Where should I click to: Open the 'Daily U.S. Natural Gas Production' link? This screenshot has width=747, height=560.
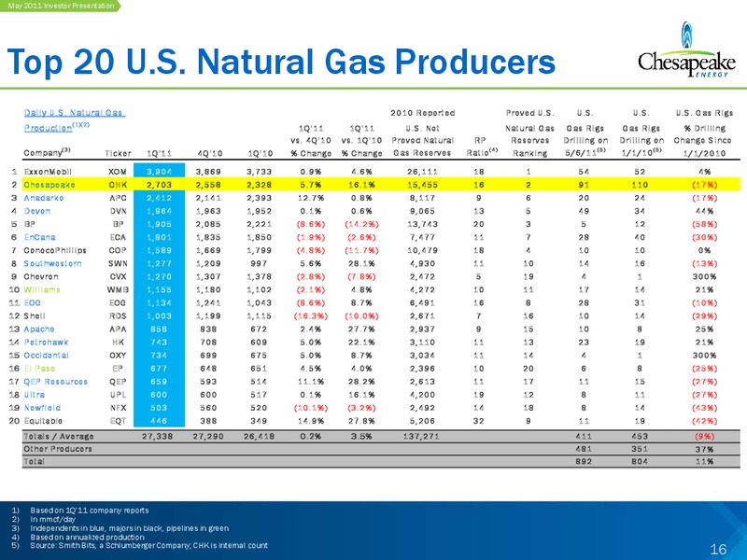[75, 120]
